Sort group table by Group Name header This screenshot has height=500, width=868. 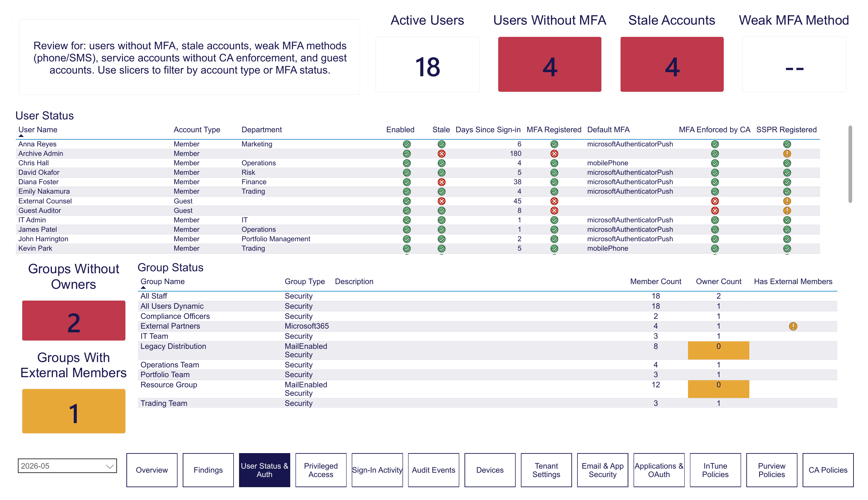pyautogui.click(x=162, y=282)
